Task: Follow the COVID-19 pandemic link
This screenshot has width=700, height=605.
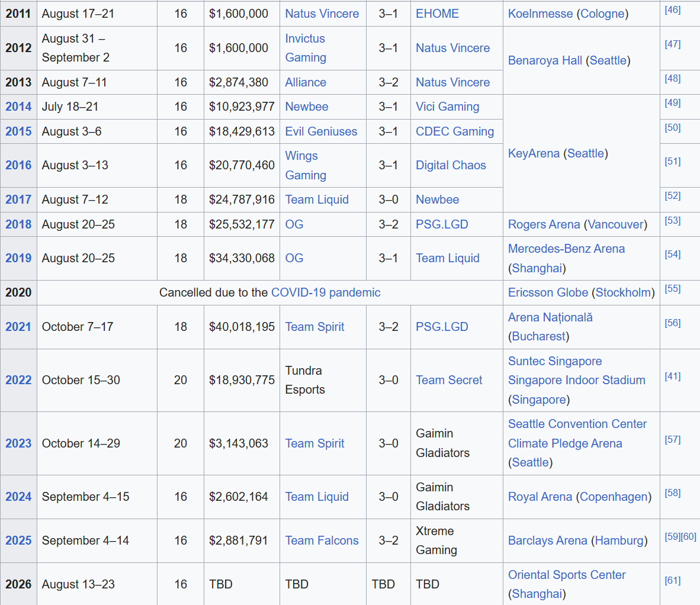Action: 326,292
